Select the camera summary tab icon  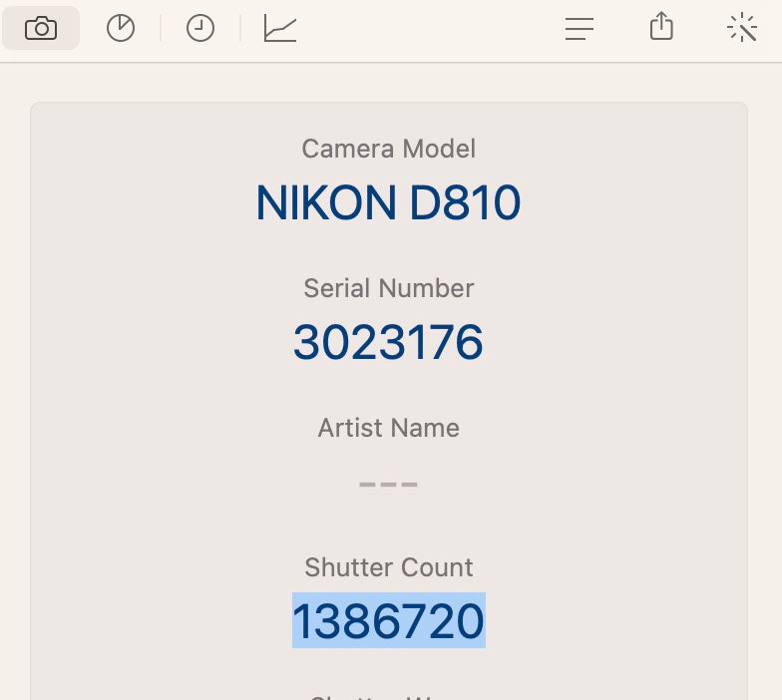pyautogui.click(x=41, y=28)
